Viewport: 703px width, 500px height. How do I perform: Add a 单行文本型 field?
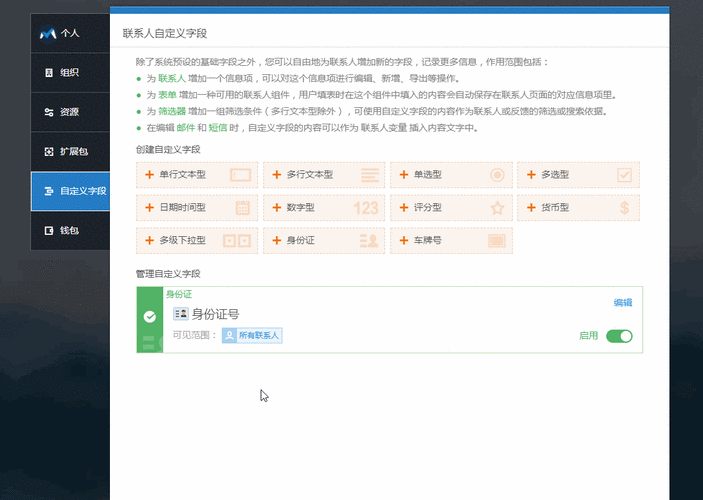pos(197,175)
